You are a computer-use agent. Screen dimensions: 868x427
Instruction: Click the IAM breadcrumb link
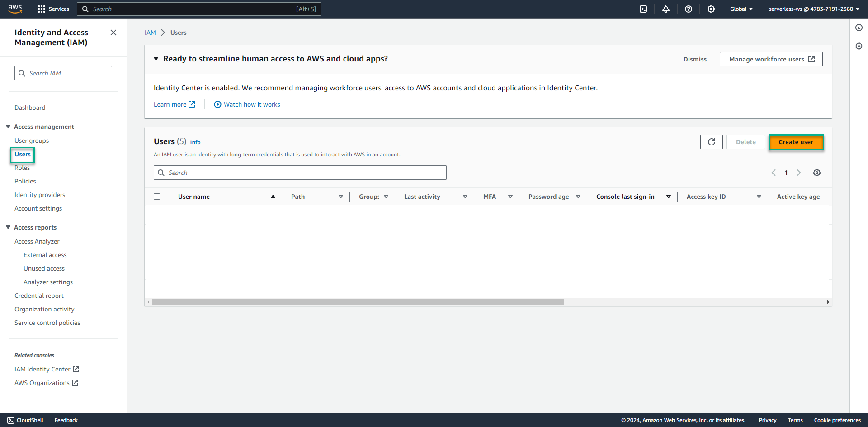(x=150, y=33)
